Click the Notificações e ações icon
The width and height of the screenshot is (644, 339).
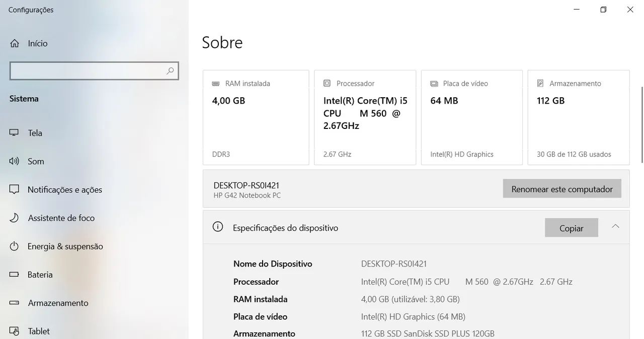pyautogui.click(x=14, y=189)
